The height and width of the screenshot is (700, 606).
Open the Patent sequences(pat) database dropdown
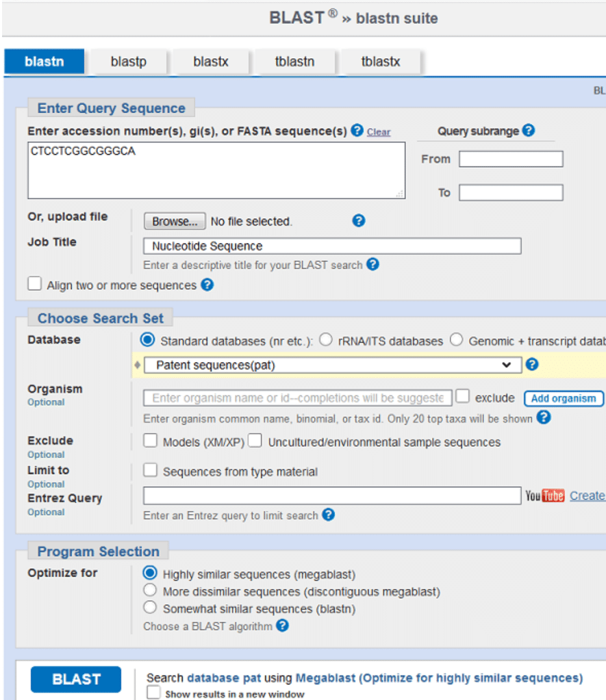pos(333,365)
